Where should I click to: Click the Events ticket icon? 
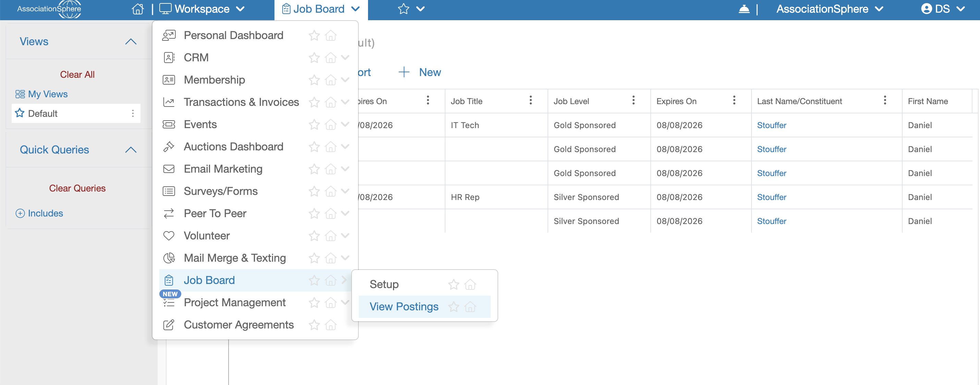[169, 124]
